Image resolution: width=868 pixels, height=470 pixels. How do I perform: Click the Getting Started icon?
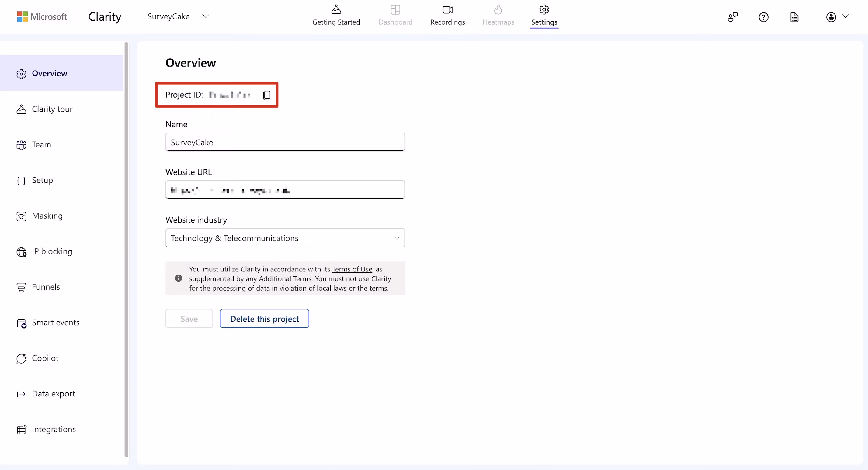pos(336,9)
